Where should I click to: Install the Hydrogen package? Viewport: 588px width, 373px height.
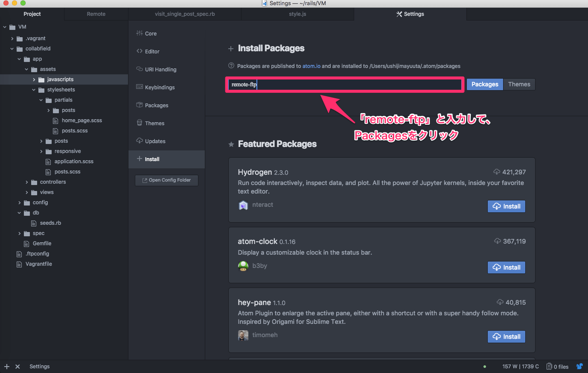[506, 206]
